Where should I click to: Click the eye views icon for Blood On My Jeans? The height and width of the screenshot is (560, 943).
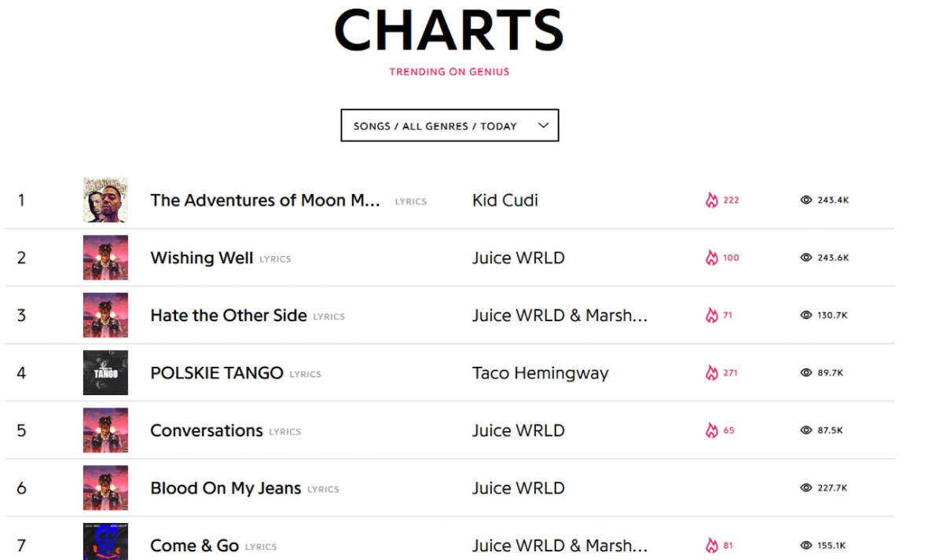pos(805,488)
